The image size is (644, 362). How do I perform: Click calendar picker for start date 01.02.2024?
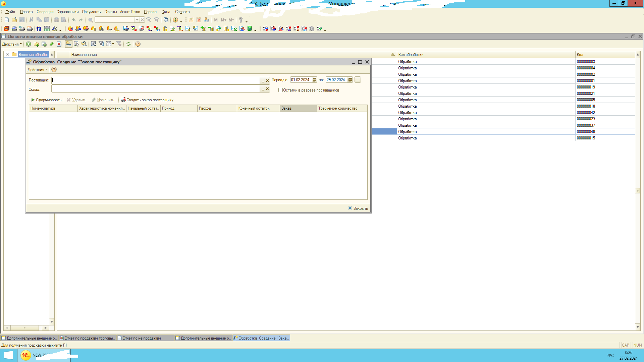314,80
